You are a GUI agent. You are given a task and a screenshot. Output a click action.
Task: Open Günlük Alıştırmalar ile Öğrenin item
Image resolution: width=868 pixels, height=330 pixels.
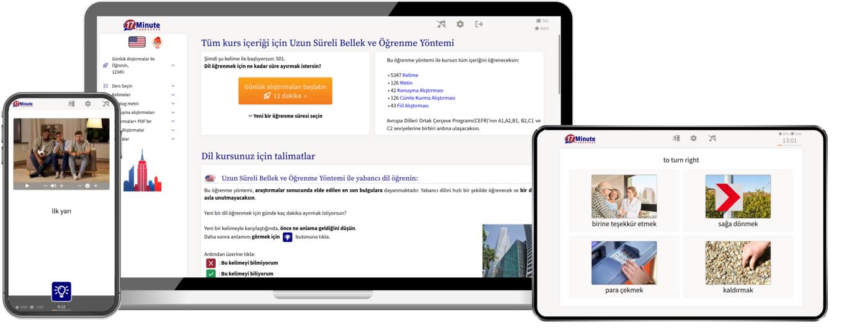pos(133,65)
